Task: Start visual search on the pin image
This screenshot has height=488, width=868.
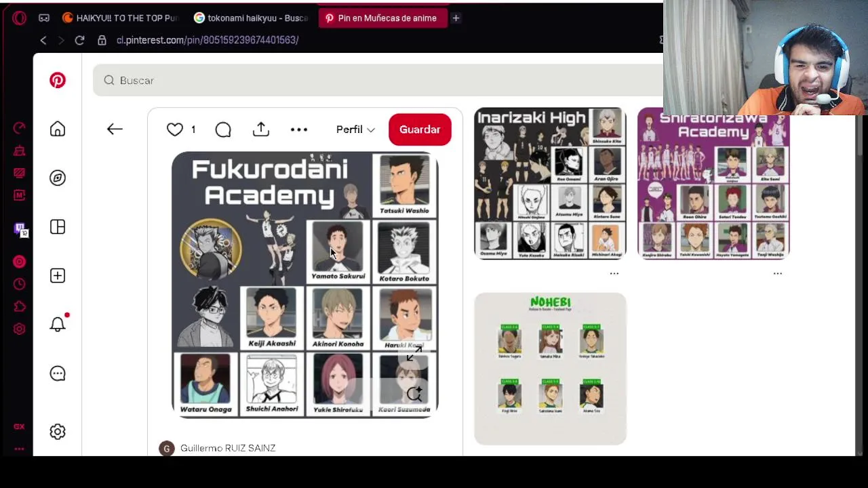Action: 414,393
